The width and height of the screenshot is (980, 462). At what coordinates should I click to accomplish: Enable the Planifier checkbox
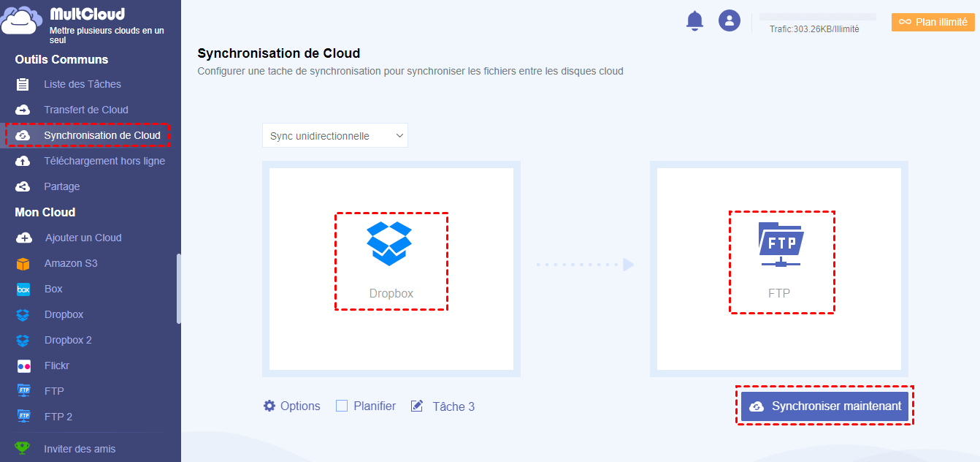click(x=342, y=406)
